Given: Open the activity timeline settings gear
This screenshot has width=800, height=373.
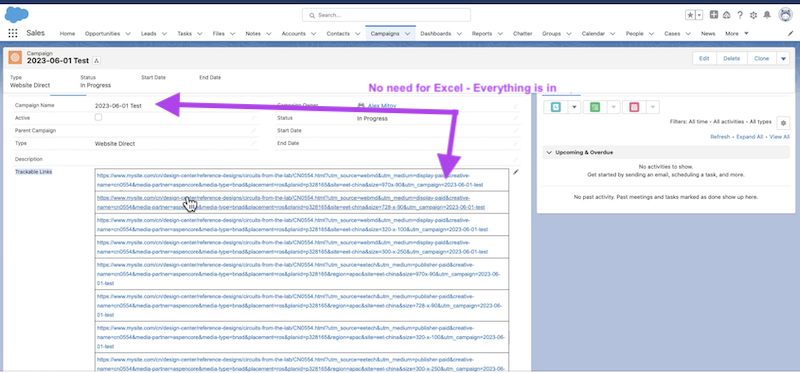Looking at the screenshot, I should click(x=783, y=122).
